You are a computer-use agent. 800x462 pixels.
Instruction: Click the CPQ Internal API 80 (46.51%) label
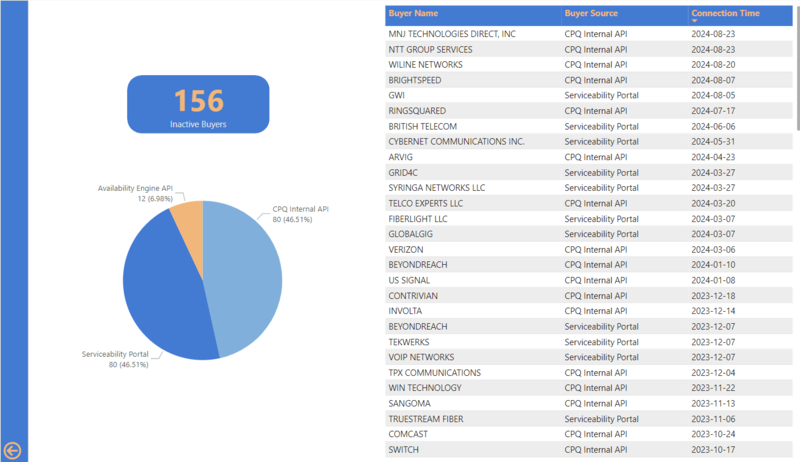(300, 215)
